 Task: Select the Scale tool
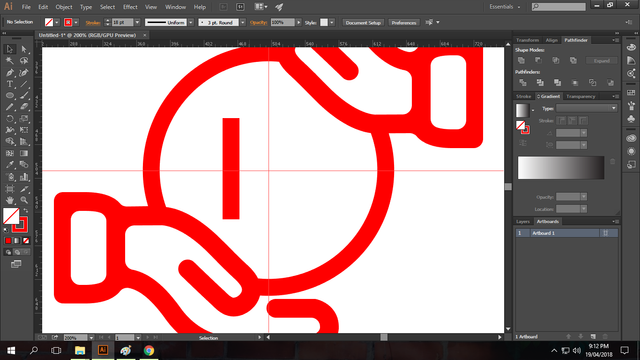24,119
